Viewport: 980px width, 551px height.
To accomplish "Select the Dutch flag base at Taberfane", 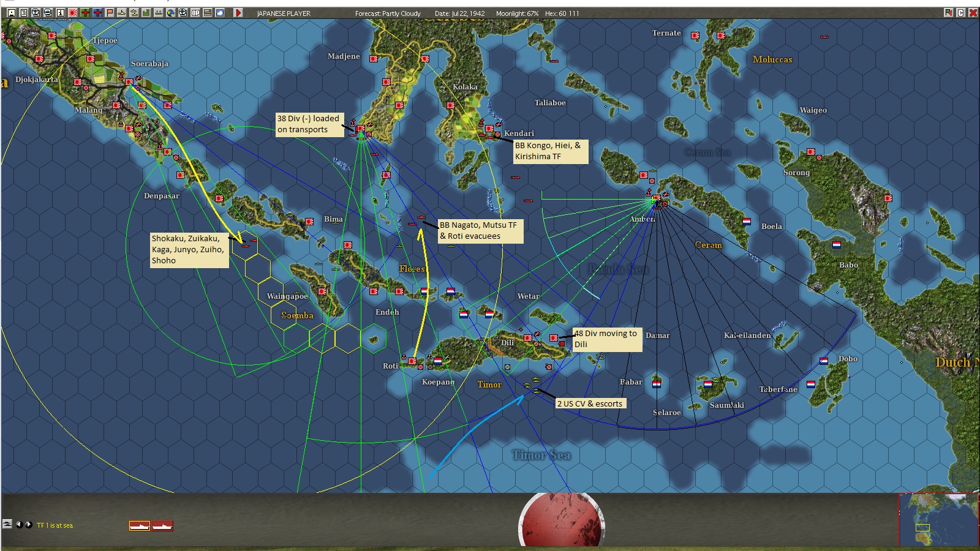I will click(811, 384).
